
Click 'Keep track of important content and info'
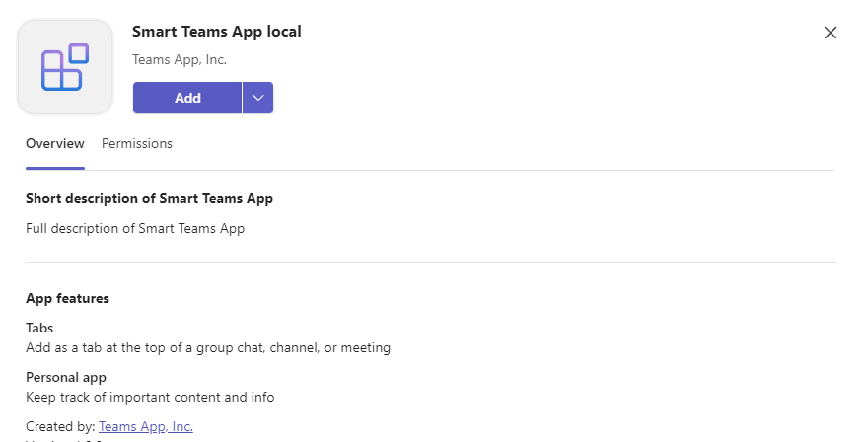click(x=150, y=398)
